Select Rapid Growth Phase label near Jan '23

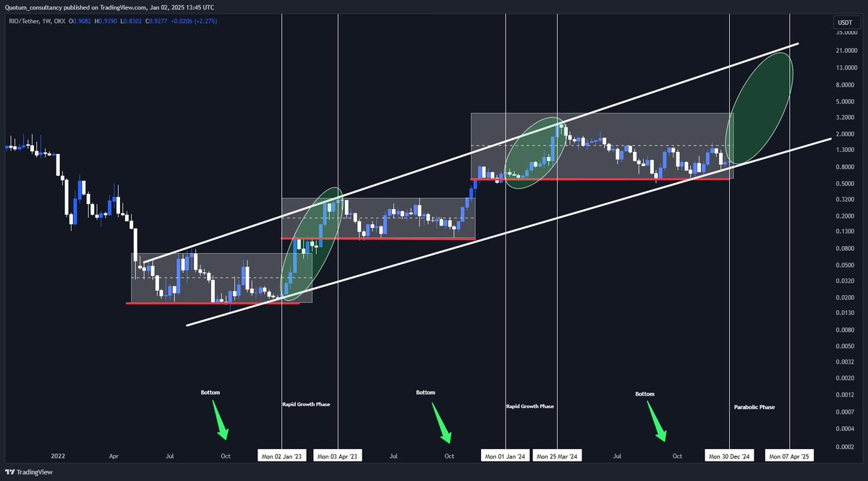(x=306, y=404)
